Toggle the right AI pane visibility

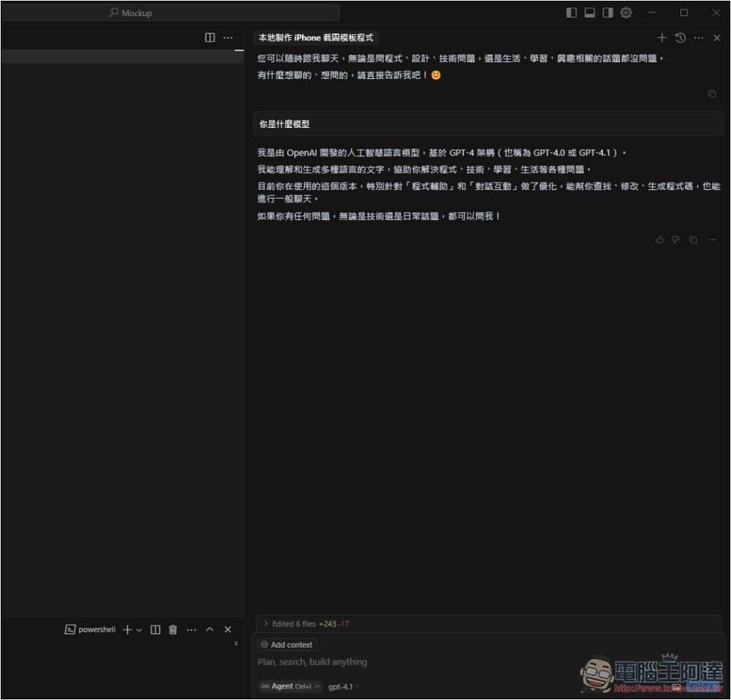[x=607, y=12]
